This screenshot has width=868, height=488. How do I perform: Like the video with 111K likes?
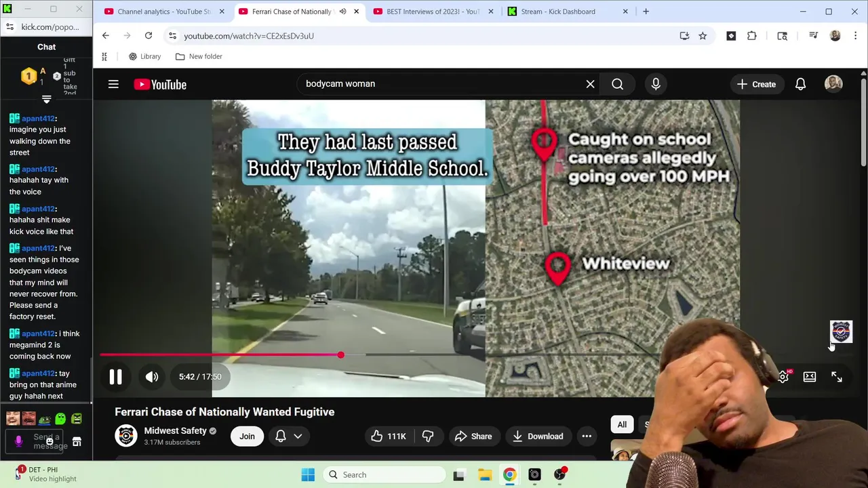point(388,436)
